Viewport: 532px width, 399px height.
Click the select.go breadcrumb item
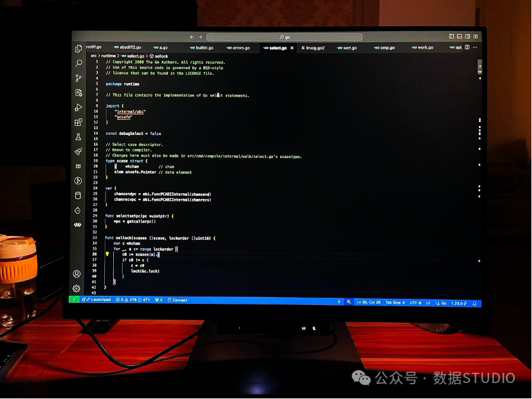[x=132, y=56]
